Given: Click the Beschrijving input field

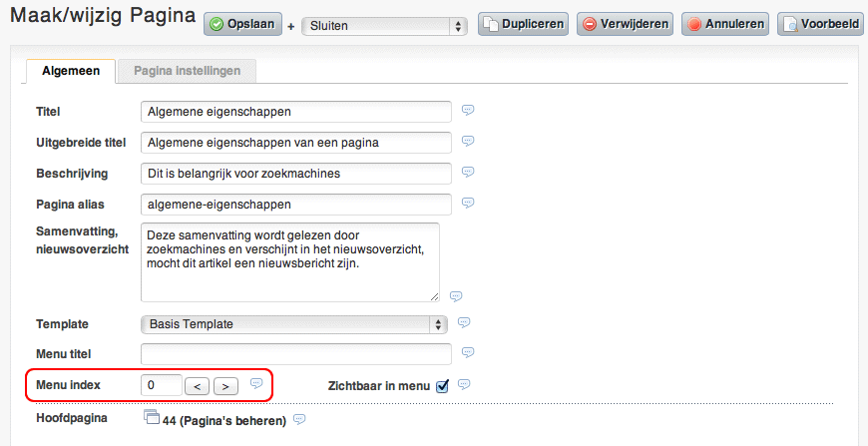Looking at the screenshot, I should [296, 174].
